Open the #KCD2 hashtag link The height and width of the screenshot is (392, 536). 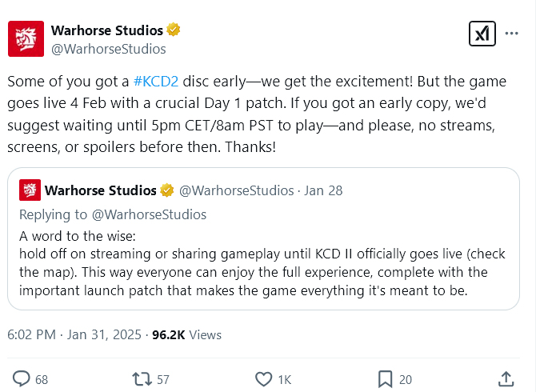pyautogui.click(x=156, y=82)
